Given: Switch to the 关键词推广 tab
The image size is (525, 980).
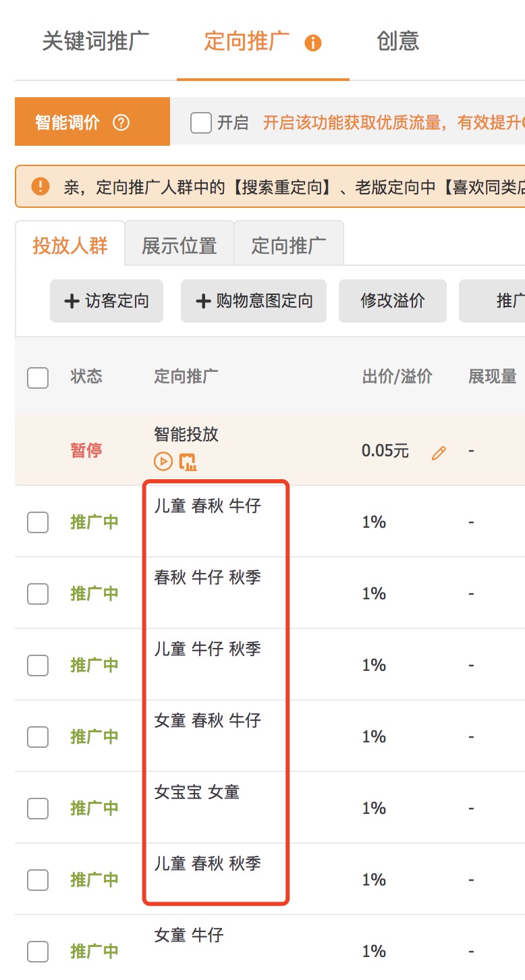Looking at the screenshot, I should tap(96, 41).
